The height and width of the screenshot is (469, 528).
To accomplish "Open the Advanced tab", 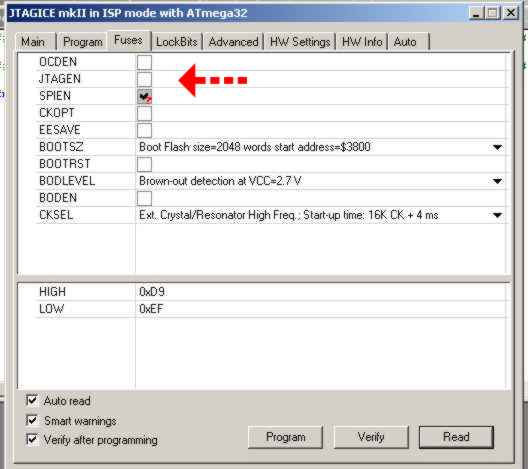I will point(233,42).
